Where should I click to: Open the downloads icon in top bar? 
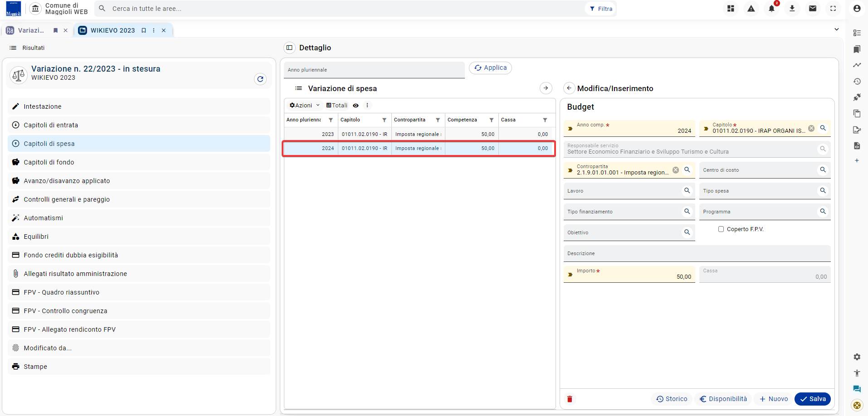[x=792, y=9]
